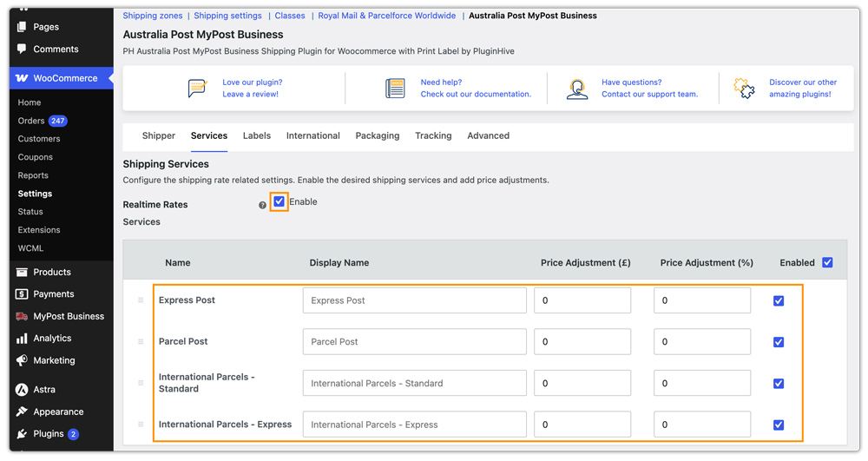Click International Parcels - Express display name field

[x=415, y=425]
